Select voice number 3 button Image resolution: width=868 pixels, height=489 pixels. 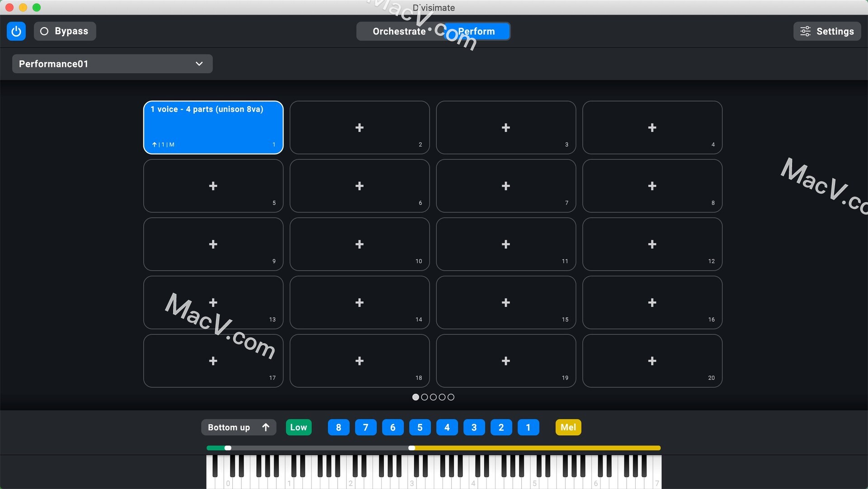(x=474, y=427)
